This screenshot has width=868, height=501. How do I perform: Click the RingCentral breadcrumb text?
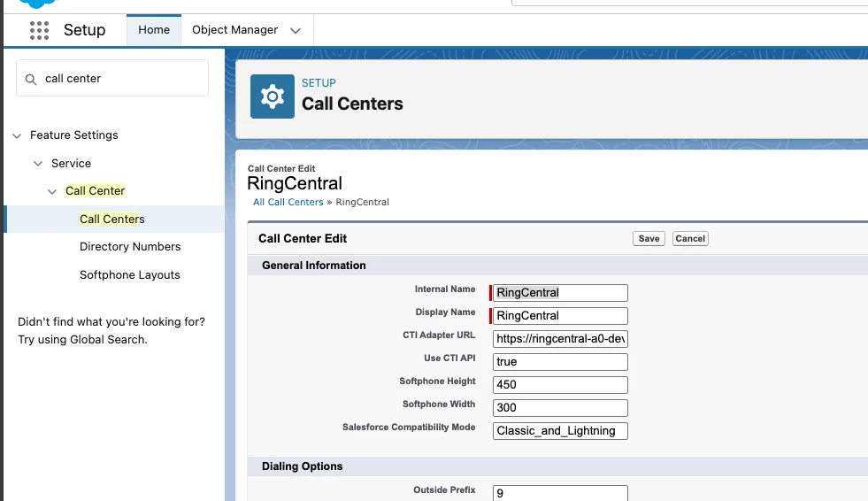coord(362,202)
